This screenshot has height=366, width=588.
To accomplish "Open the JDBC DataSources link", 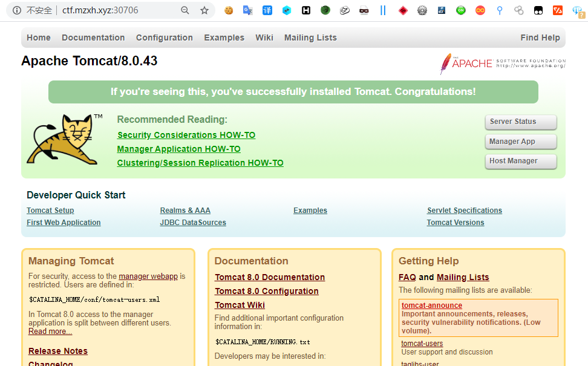I will click(193, 223).
